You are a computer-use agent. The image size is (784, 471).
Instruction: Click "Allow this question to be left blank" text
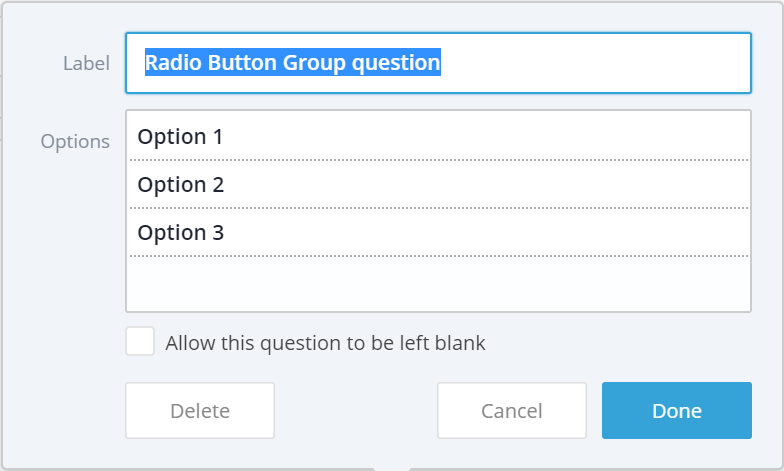point(325,343)
